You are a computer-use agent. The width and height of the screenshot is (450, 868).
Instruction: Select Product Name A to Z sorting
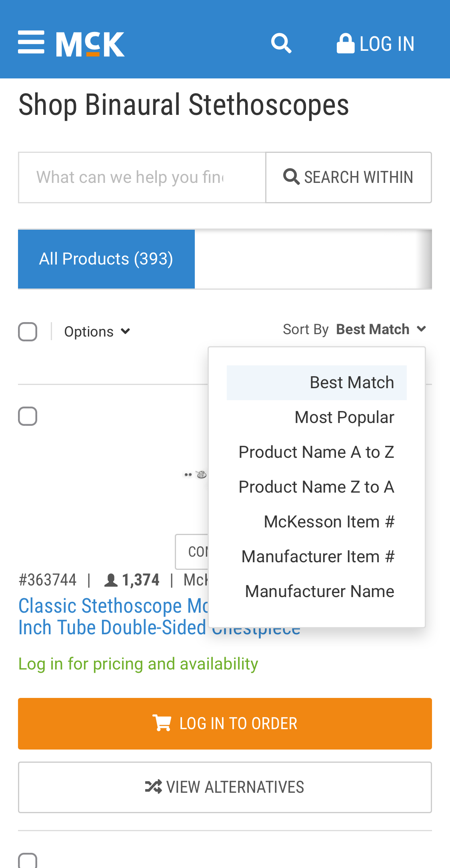[x=316, y=451]
